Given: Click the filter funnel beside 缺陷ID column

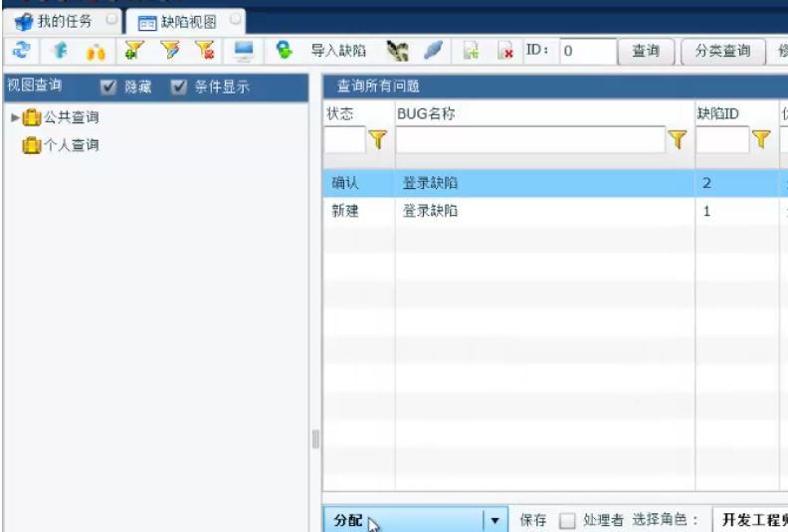Looking at the screenshot, I should pyautogui.click(x=761, y=139).
